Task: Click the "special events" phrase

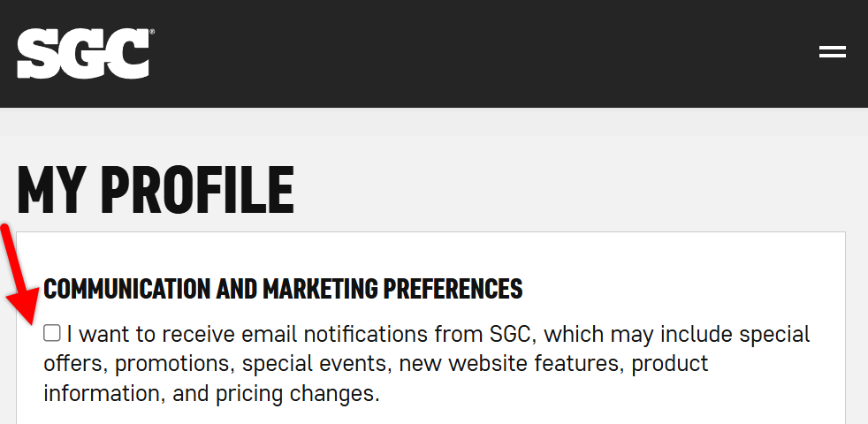Action: [x=302, y=364]
